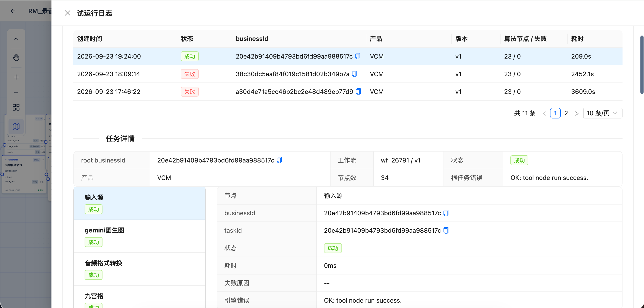Collapse the canvas toolbar with up chevron
The width and height of the screenshot is (644, 308).
point(16,39)
